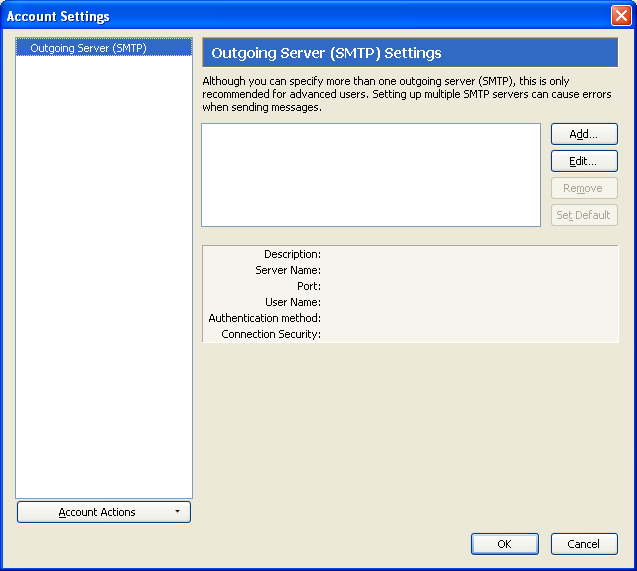
Task: Click the Description: label
Action: (x=292, y=254)
